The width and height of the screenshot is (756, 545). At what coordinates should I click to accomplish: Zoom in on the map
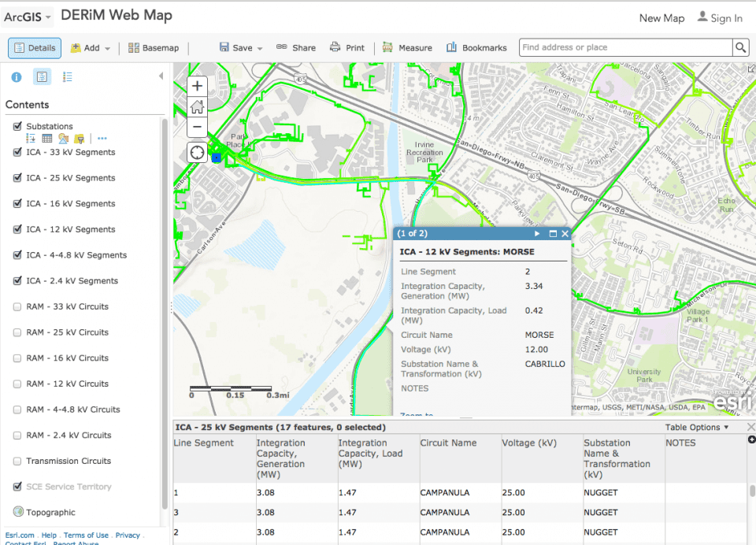pyautogui.click(x=197, y=86)
